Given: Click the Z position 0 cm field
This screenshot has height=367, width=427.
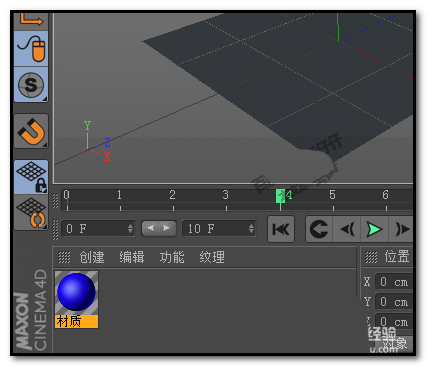Looking at the screenshot, I should [394, 322].
